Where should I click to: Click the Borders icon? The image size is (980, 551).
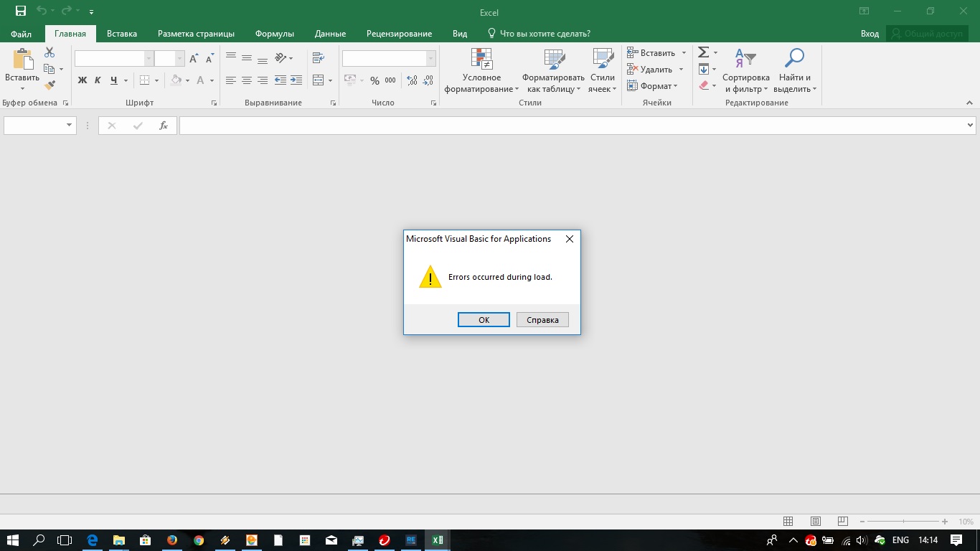[x=145, y=80]
